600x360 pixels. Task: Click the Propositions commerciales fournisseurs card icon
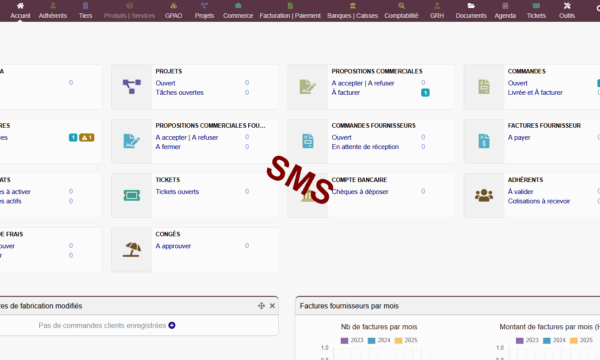132,141
